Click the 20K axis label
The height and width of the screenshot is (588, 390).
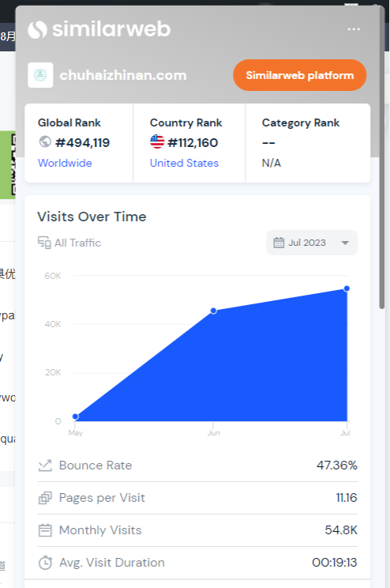pos(53,372)
